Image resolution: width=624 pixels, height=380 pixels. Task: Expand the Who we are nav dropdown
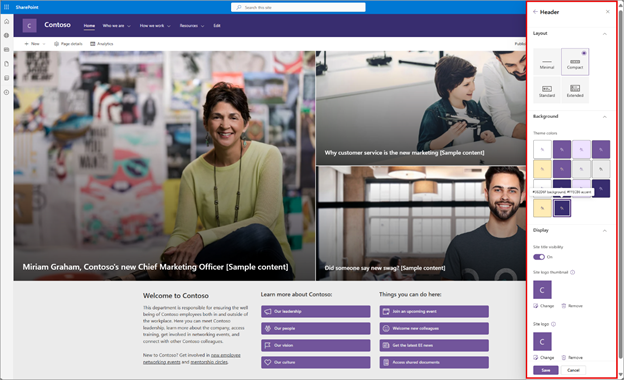pos(116,26)
